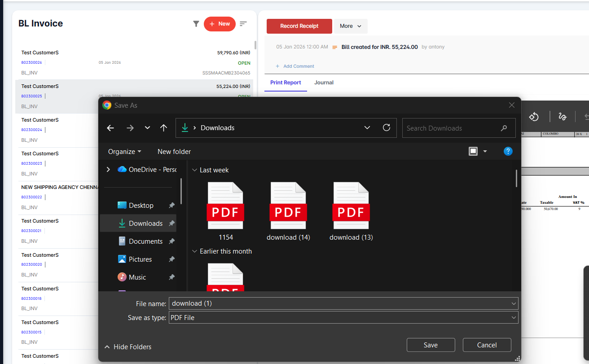Select the draw squiggle tool in PDF viewer
The width and height of the screenshot is (589, 364).
(x=562, y=117)
